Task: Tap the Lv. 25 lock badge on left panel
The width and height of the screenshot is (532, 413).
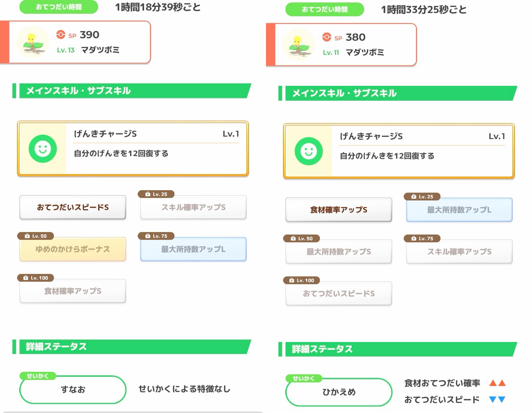Action: [156, 194]
